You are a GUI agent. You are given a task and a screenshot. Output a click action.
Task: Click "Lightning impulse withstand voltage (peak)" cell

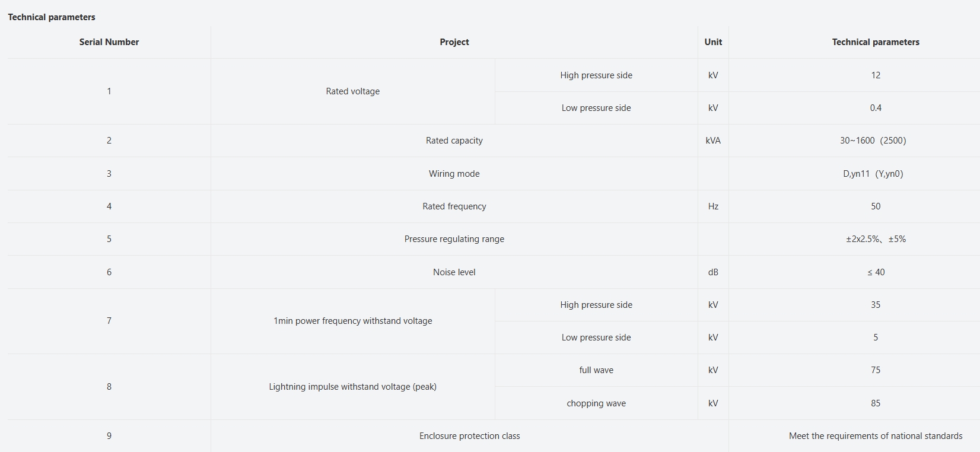[x=353, y=387]
